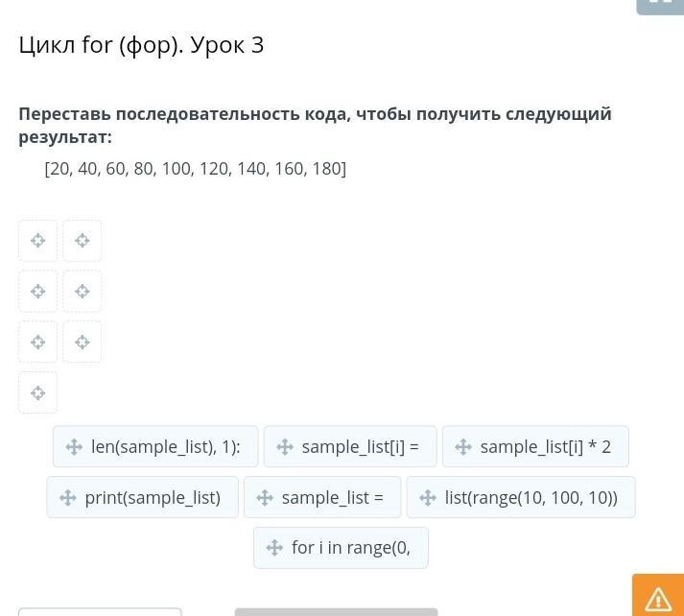The height and width of the screenshot is (616, 684).
Task: Click the expected result list '[20, 40, 60...]'
Action: point(195,169)
